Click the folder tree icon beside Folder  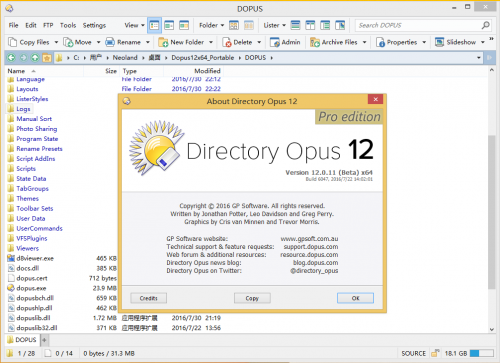[x=234, y=25]
